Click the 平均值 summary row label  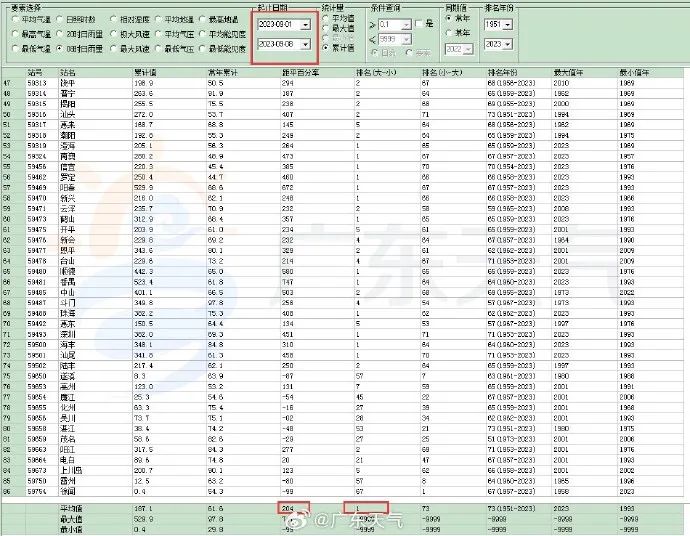coord(71,509)
